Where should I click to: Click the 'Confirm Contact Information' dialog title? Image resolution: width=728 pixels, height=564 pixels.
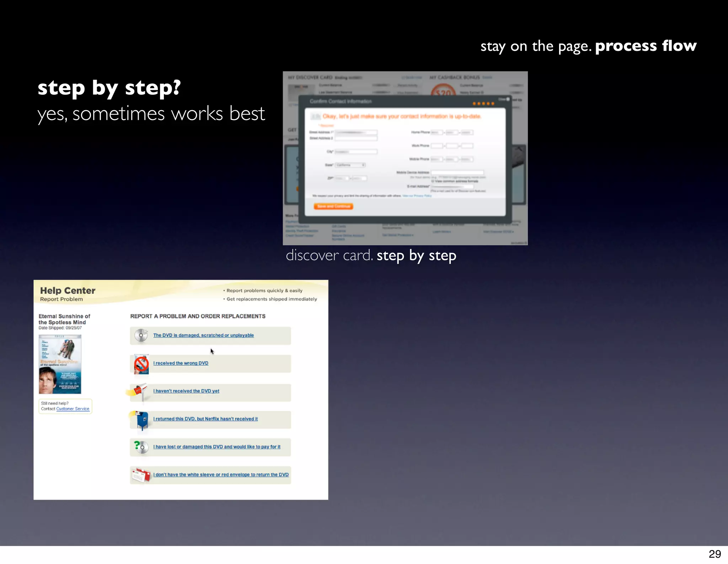[x=341, y=101]
